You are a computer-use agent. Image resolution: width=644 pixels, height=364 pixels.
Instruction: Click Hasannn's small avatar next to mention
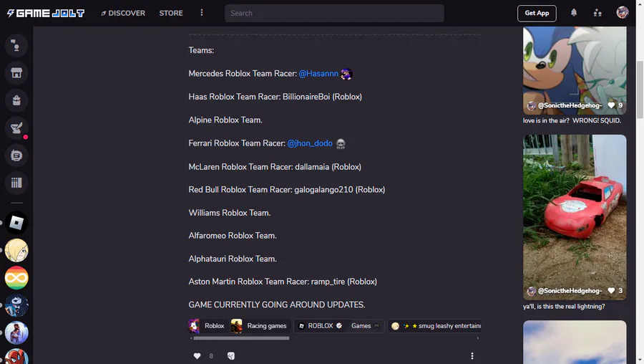346,74
